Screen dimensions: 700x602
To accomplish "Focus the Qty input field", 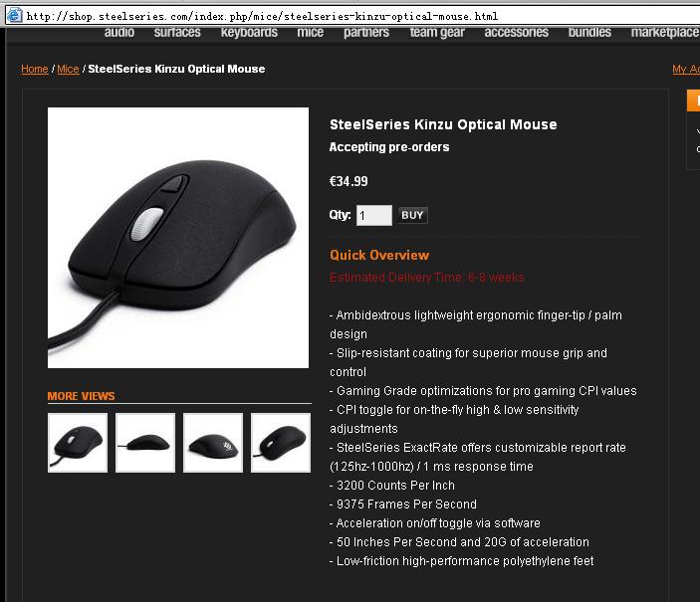I will click(x=374, y=216).
